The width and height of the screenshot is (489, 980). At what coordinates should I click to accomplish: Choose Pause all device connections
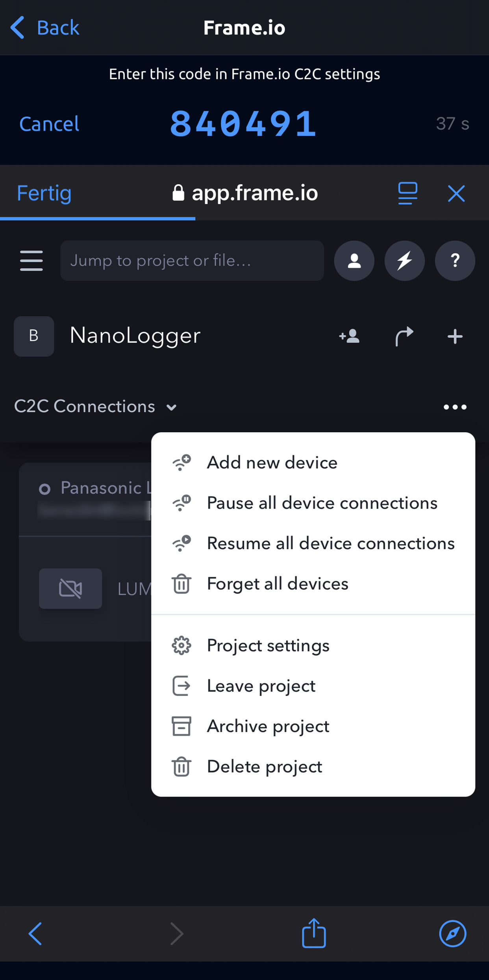[x=313, y=503]
